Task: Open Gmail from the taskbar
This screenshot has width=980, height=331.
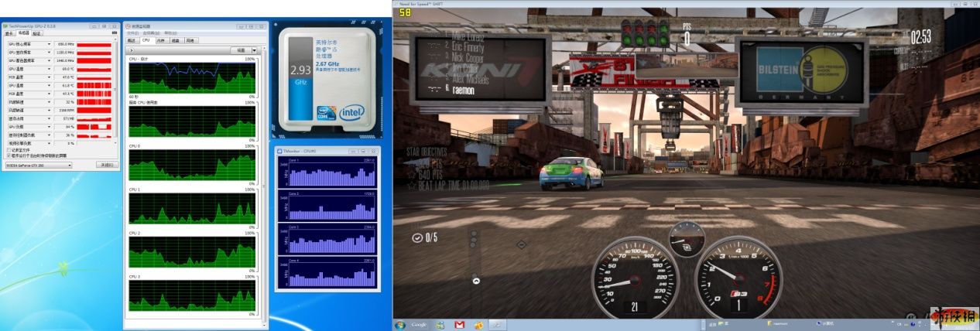Action: pos(459,324)
